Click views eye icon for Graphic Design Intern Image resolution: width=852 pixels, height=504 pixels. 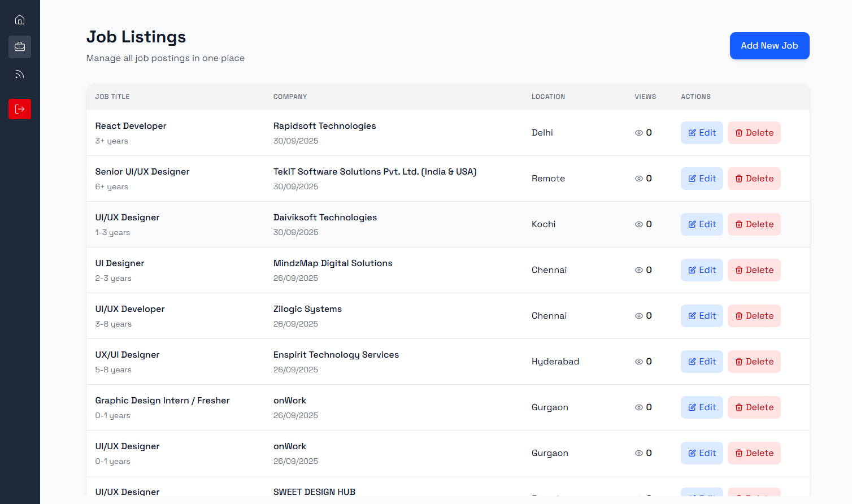pyautogui.click(x=639, y=407)
